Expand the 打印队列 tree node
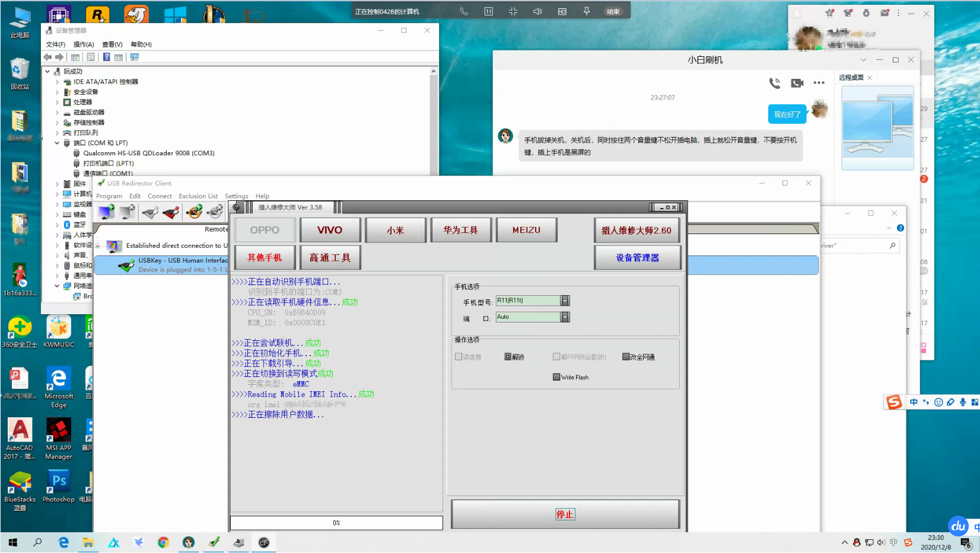This screenshot has height=553, width=980. point(58,133)
